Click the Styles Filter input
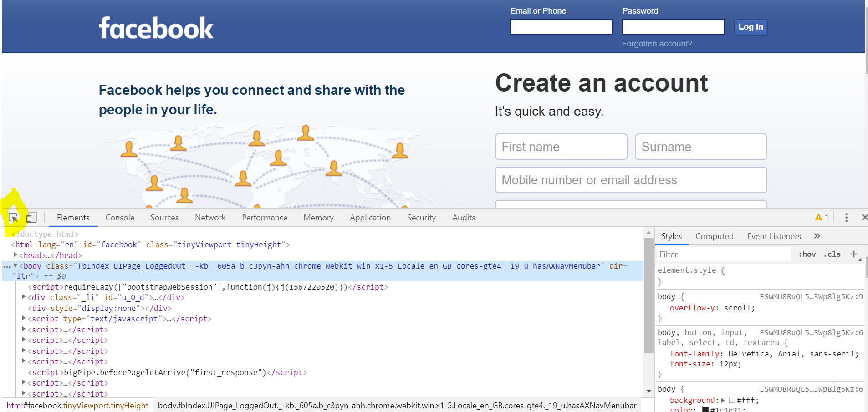 coord(724,254)
